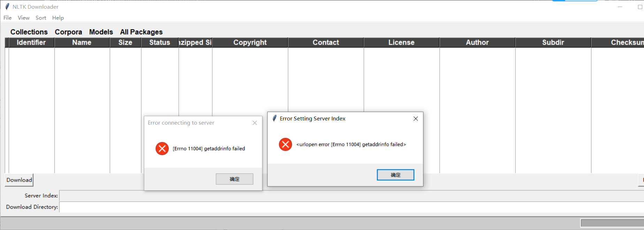
Task: Click the Checksum column header
Action: (618, 42)
